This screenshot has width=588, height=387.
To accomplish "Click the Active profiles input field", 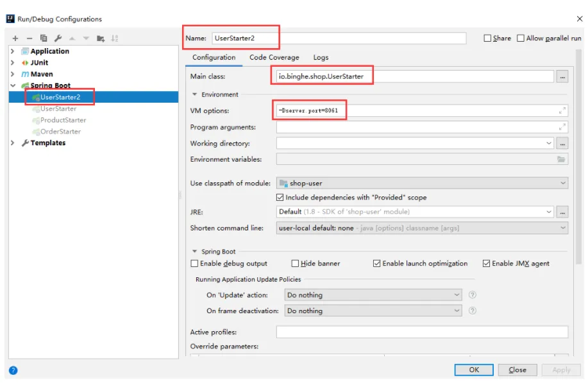I will point(422,332).
